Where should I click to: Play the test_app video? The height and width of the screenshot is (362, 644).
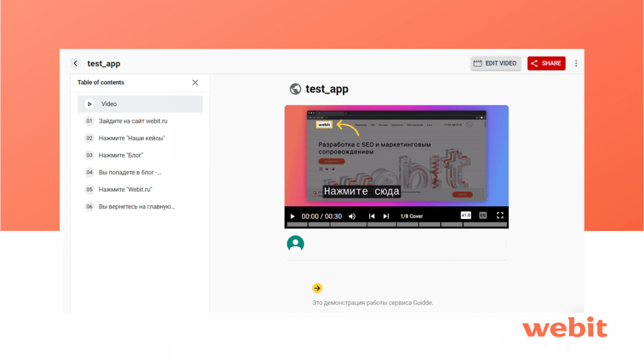click(x=293, y=216)
